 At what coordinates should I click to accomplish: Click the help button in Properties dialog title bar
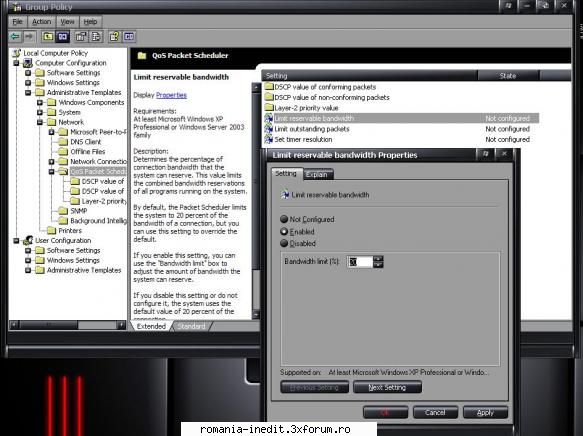(x=485, y=154)
